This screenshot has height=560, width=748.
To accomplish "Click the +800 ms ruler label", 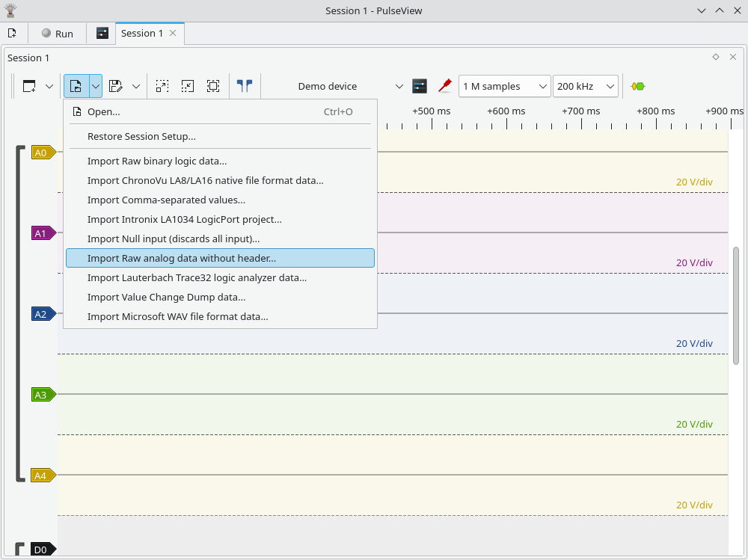I will (x=655, y=111).
